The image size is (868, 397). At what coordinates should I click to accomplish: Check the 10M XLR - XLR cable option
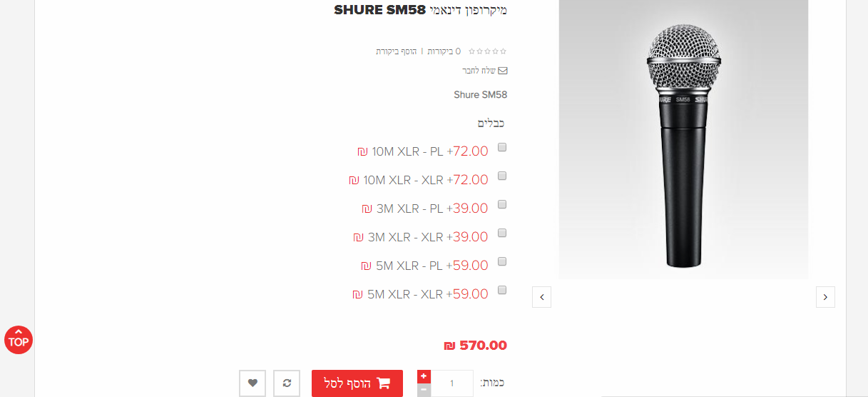pyautogui.click(x=502, y=176)
